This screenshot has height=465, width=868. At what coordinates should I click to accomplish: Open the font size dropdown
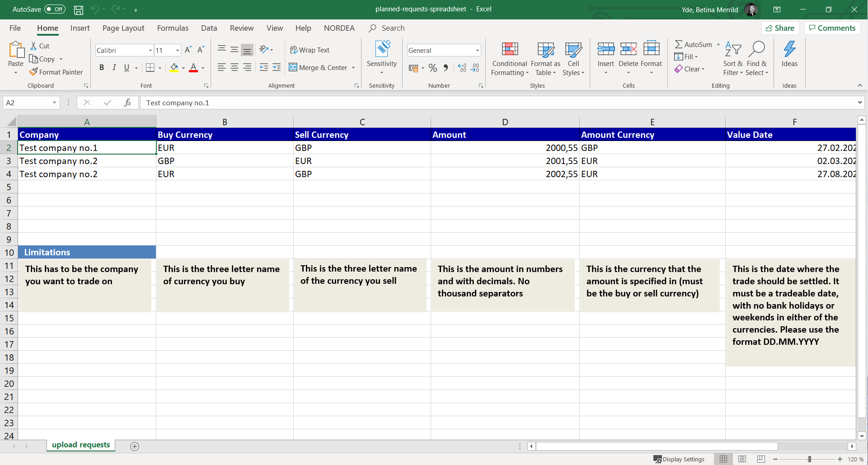click(x=178, y=50)
